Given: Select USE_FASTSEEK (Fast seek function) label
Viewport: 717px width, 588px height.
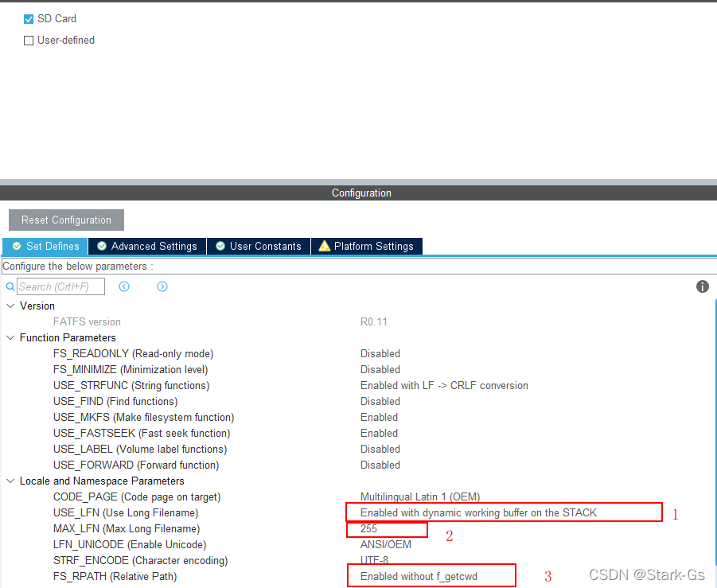Looking at the screenshot, I should point(142,434).
